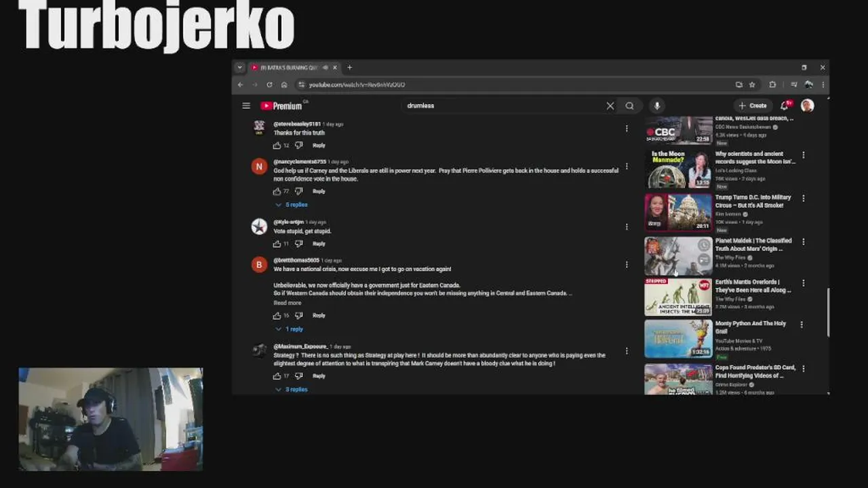Image resolution: width=868 pixels, height=488 pixels.
Task: Open Chrome three-dot menu
Action: click(823, 85)
